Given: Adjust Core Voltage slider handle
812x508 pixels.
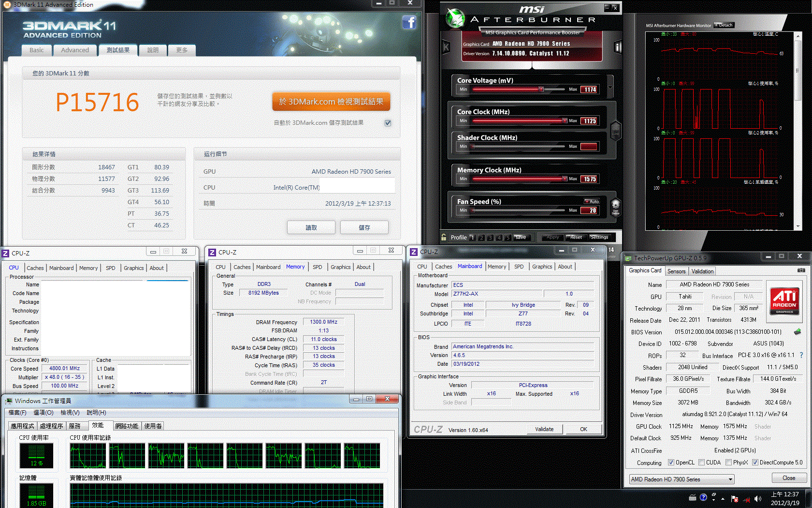Looking at the screenshot, I should click(541, 89).
